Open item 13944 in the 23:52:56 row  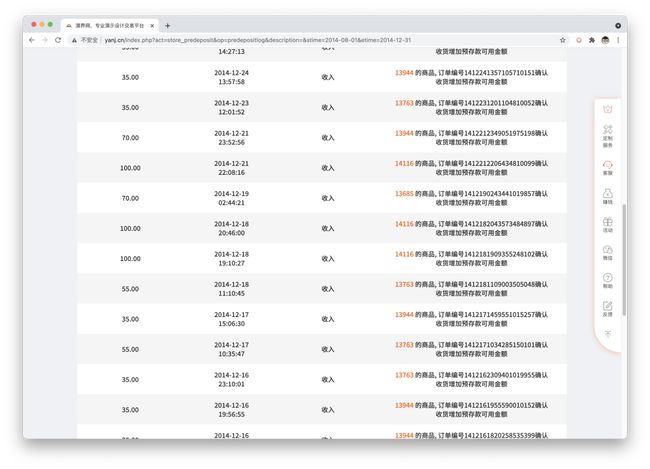click(404, 133)
